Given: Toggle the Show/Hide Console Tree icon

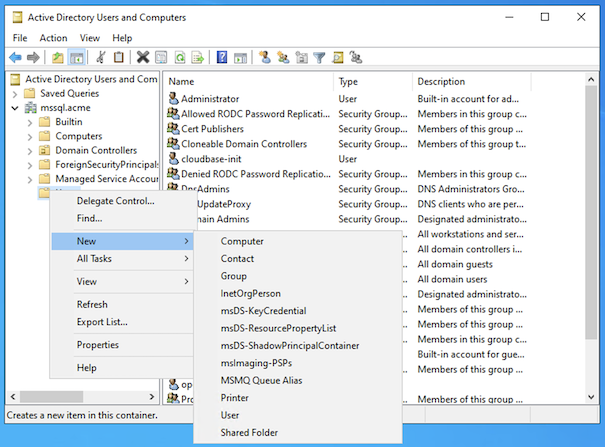Looking at the screenshot, I should (76, 58).
